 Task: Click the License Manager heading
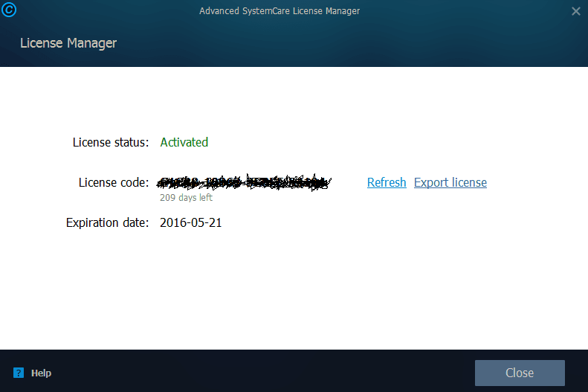68,43
